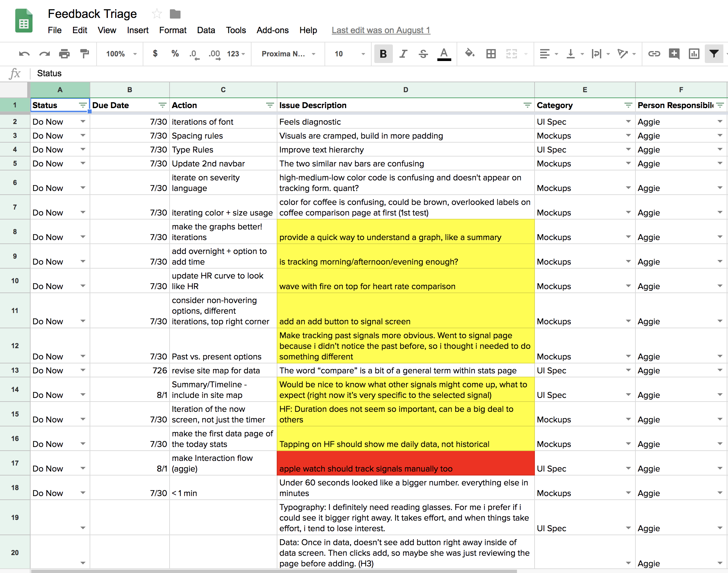Screen dimensions: 728x573
Task: Click the Insert chart icon
Action: (694, 54)
